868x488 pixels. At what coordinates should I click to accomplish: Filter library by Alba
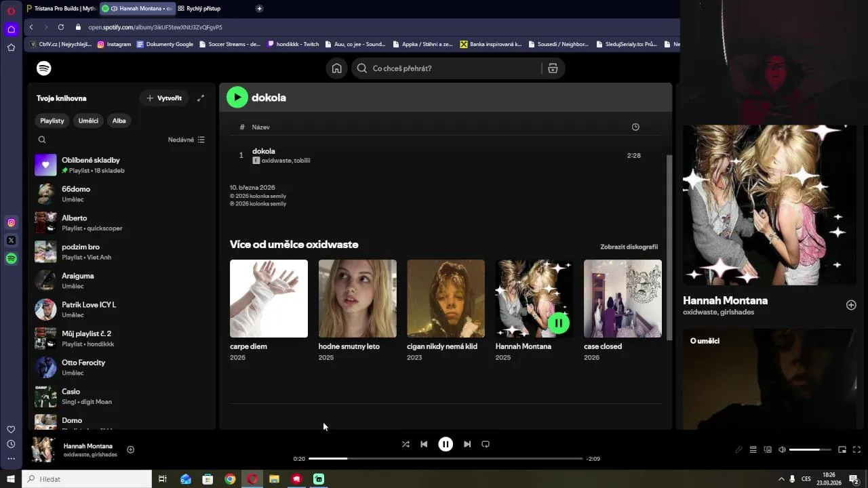tap(119, 121)
